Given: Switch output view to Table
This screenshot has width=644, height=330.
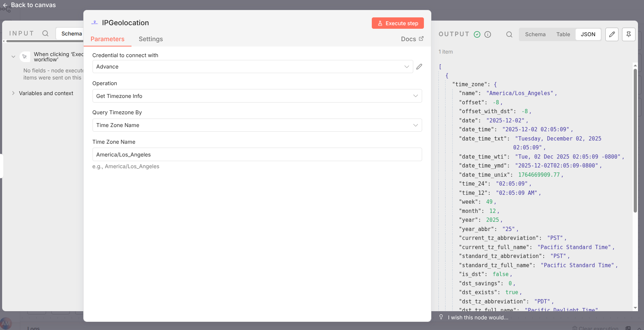Looking at the screenshot, I should (563, 34).
